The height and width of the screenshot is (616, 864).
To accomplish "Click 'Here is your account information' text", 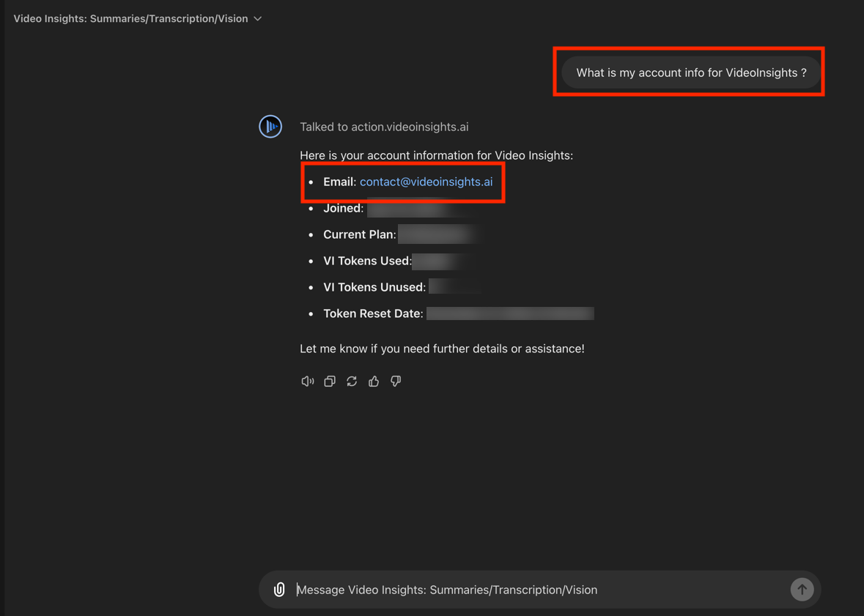I will (x=437, y=155).
